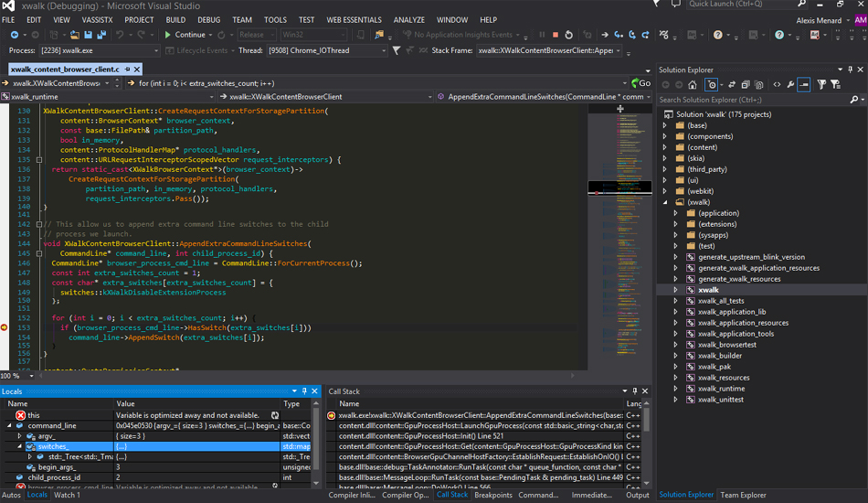Switch to the Breakpoints tab

[x=492, y=495]
